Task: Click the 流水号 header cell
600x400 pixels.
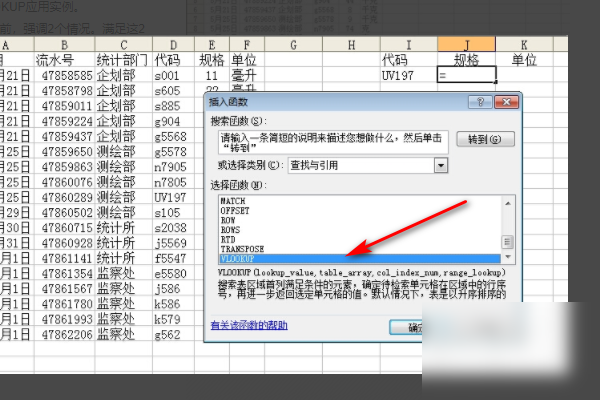Action: point(64,60)
